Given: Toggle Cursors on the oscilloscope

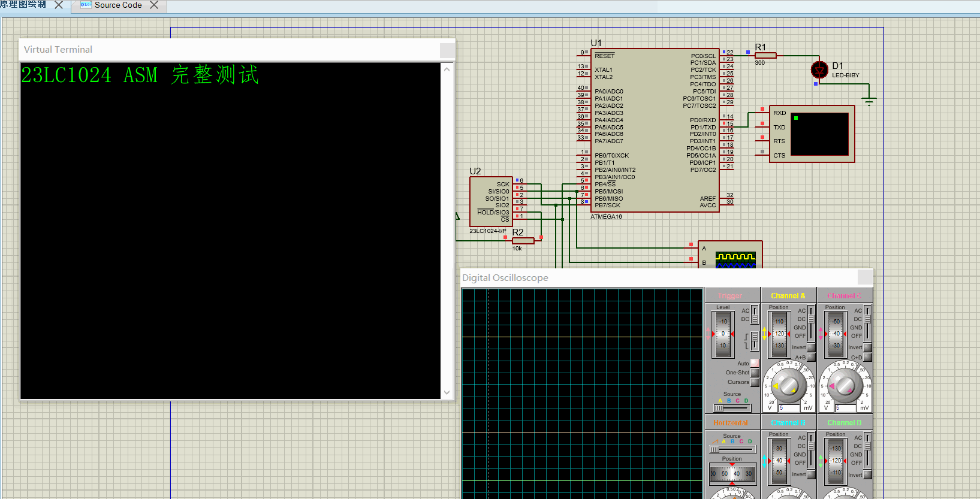Looking at the screenshot, I should [755, 382].
